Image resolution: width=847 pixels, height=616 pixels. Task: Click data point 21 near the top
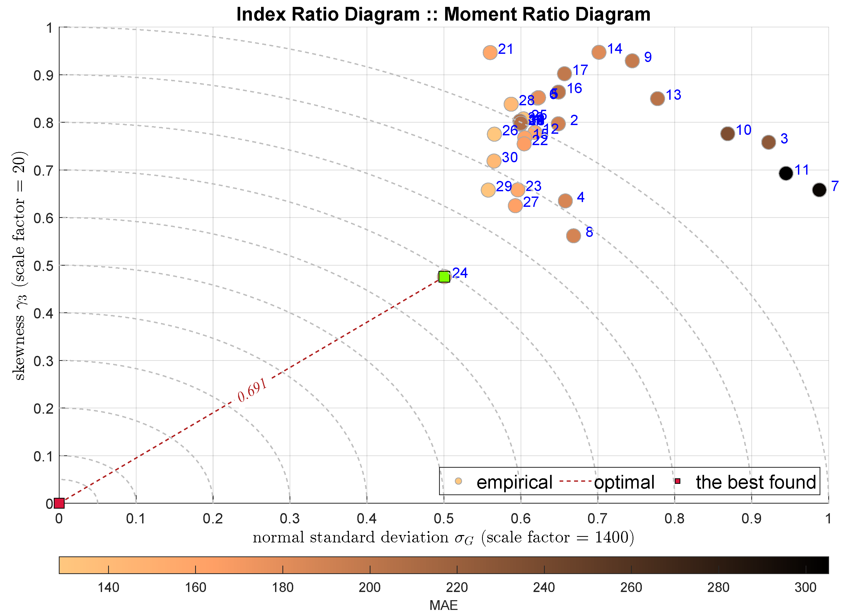click(490, 52)
